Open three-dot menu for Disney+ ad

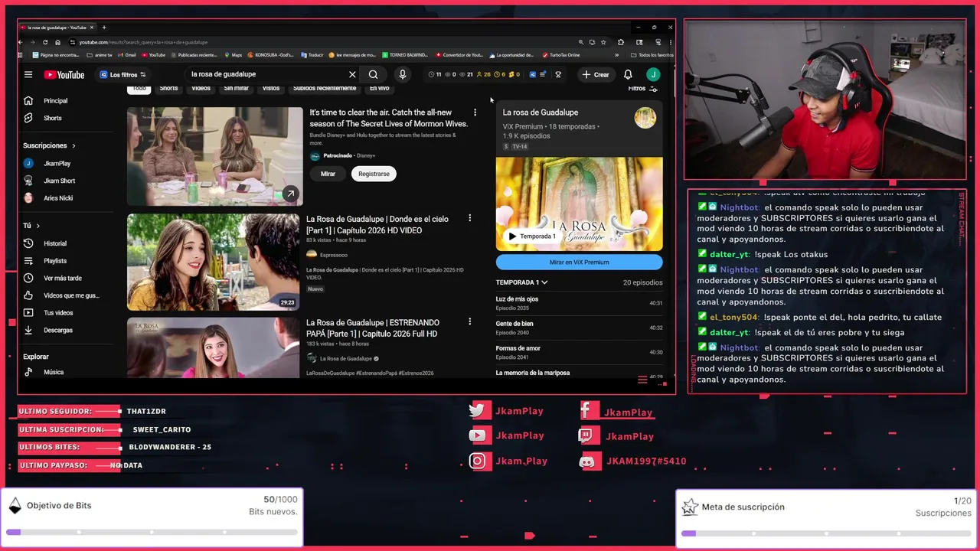coord(475,112)
